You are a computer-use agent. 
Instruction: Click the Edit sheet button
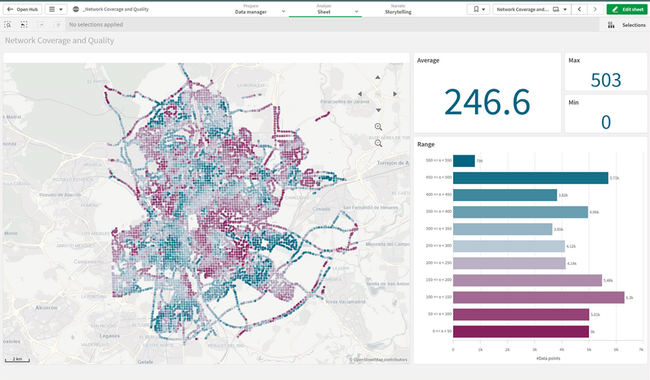tap(627, 9)
